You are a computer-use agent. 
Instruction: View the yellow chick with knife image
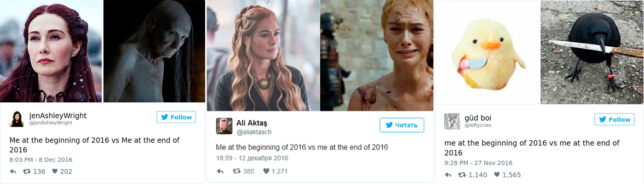tap(487, 52)
